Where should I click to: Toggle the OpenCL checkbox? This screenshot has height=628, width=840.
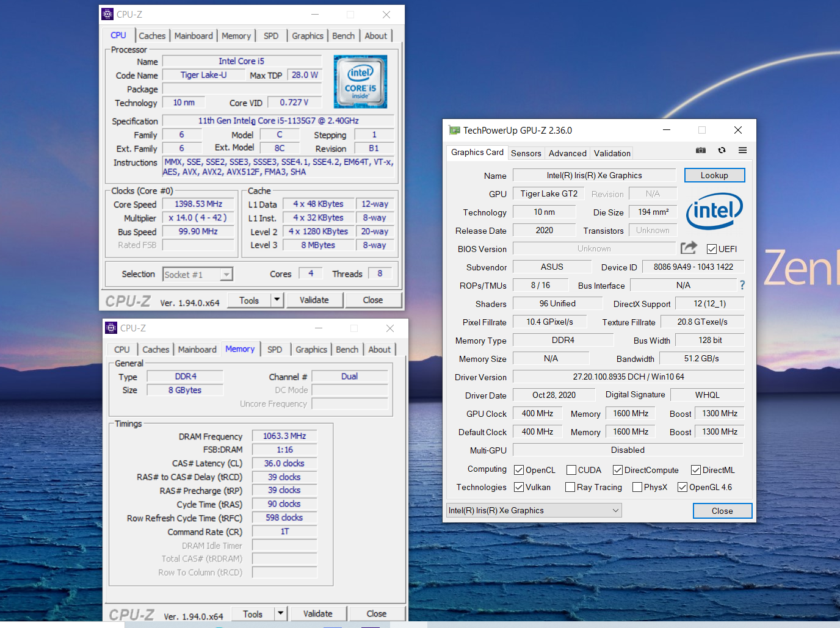click(519, 470)
